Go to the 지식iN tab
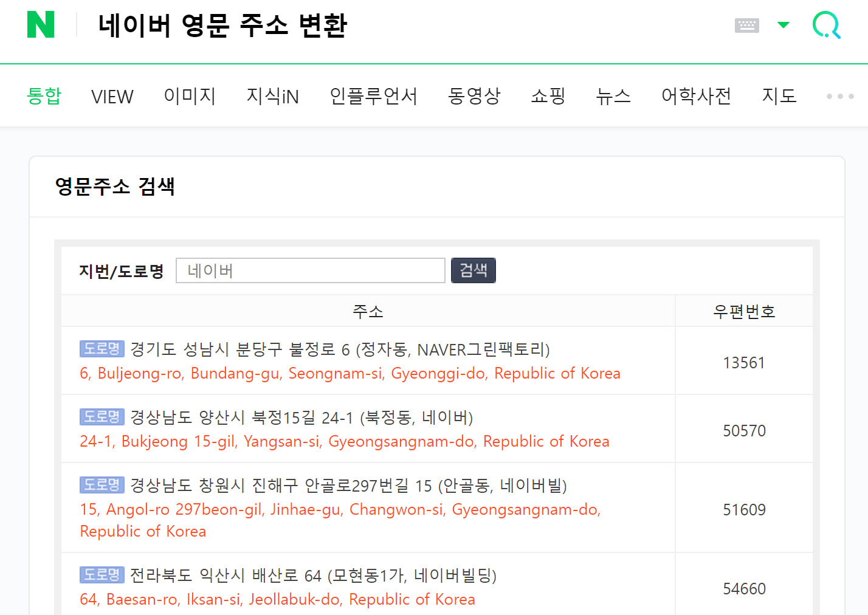The image size is (868, 615). [272, 96]
